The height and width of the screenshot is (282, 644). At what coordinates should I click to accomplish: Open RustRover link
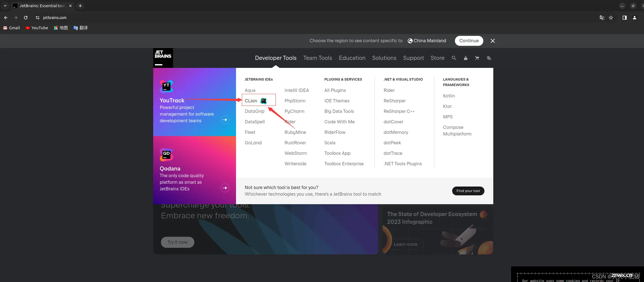(x=295, y=143)
